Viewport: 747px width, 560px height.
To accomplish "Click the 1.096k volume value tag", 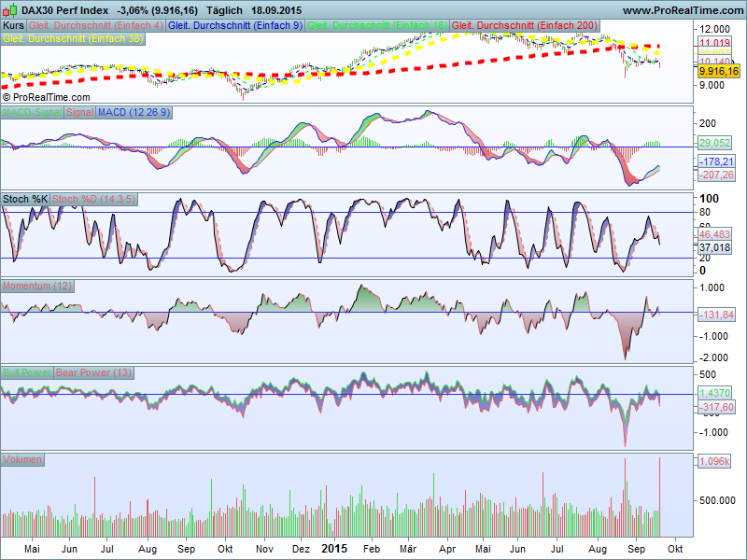I will 714,461.
